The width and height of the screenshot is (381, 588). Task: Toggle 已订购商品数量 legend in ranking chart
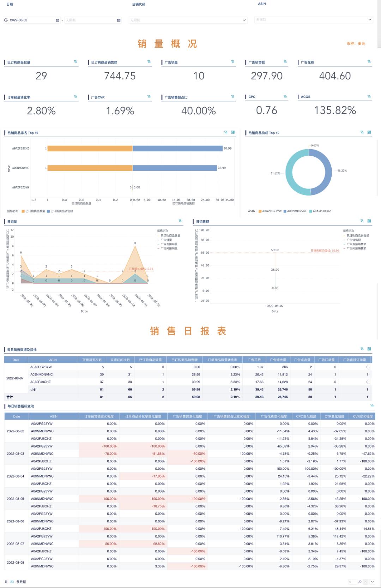point(34,211)
